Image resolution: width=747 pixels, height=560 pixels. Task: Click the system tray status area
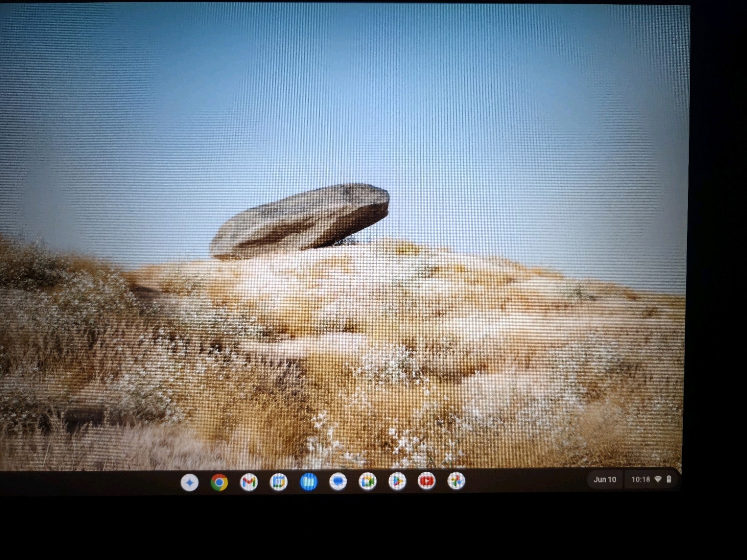click(654, 479)
